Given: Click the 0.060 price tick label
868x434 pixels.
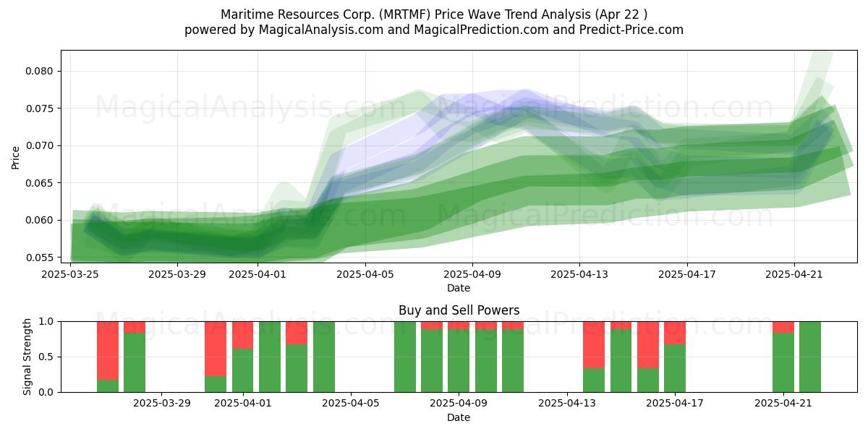Looking at the screenshot, I should coord(41,220).
